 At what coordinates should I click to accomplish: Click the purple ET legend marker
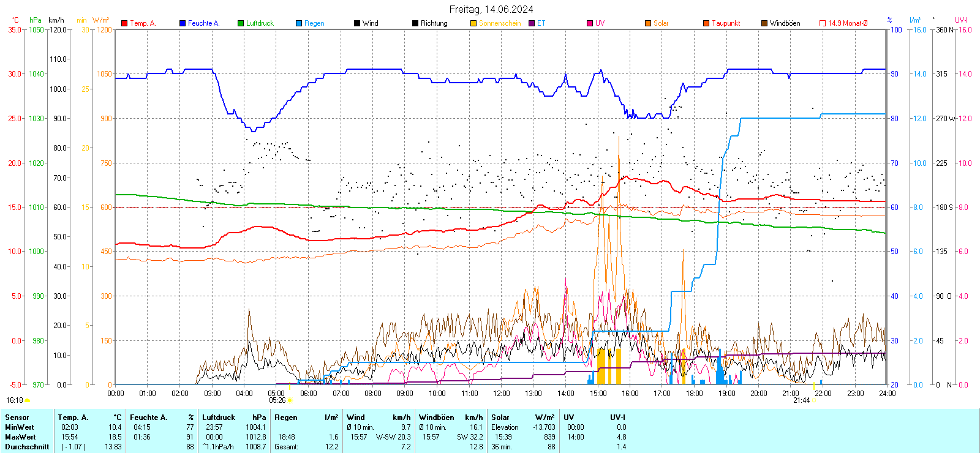coord(532,23)
